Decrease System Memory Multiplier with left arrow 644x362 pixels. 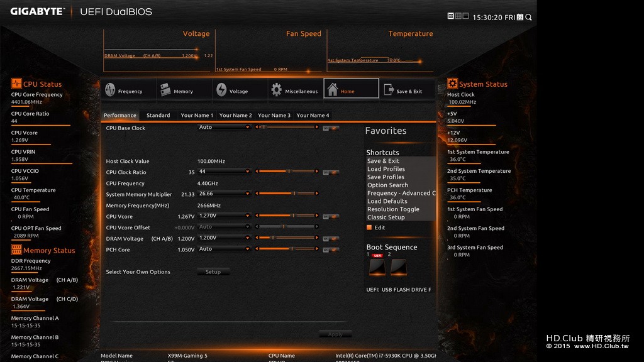[x=257, y=194]
